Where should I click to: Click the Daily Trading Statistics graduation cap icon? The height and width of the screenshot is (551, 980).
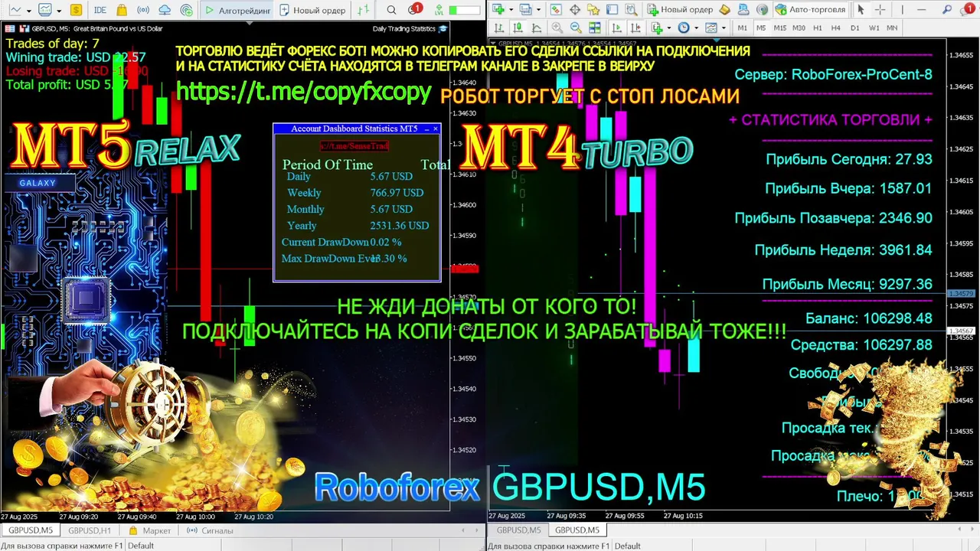tap(443, 29)
